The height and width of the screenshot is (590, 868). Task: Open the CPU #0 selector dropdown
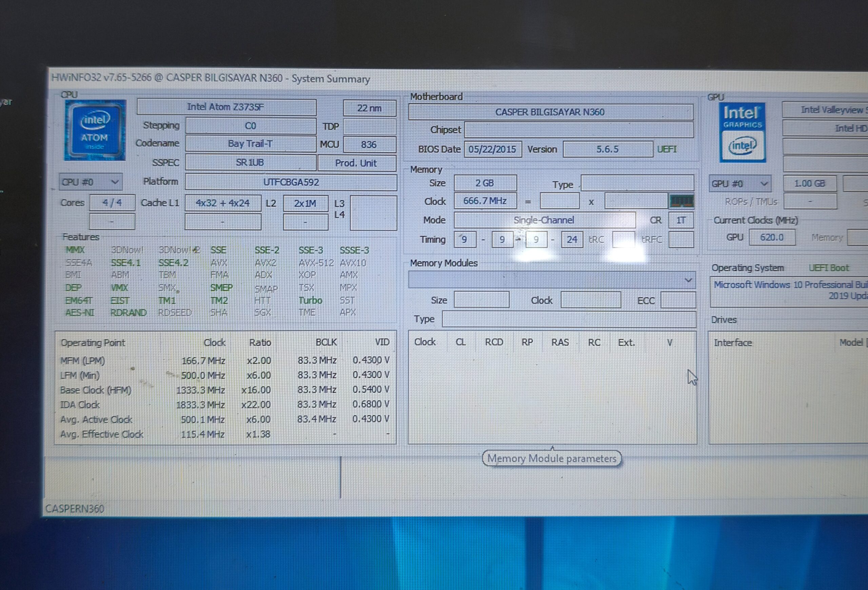[x=91, y=182]
